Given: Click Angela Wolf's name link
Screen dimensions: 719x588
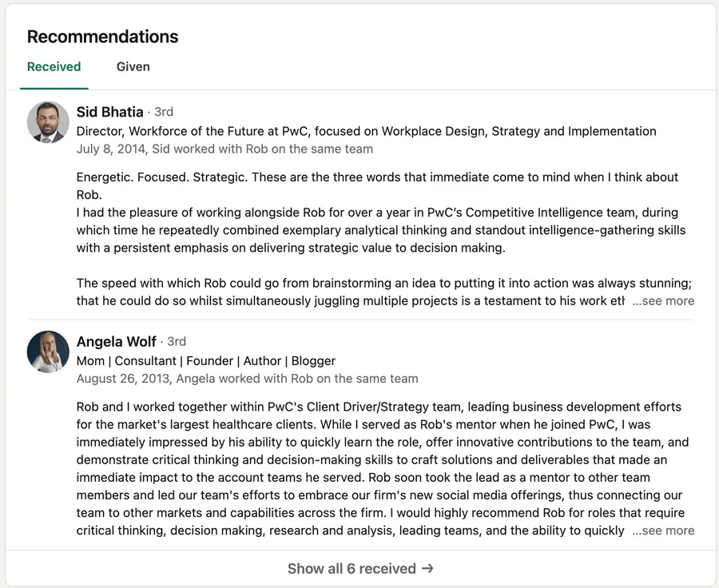Looking at the screenshot, I should click(117, 341).
